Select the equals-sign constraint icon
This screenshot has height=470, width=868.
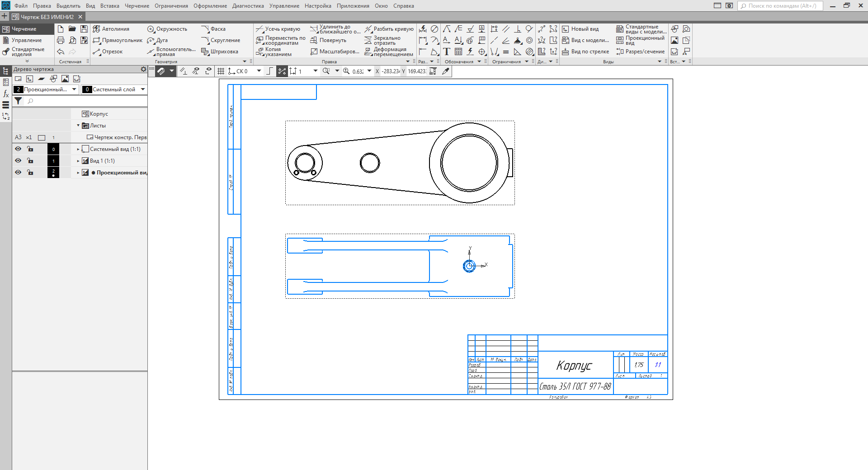506,52
